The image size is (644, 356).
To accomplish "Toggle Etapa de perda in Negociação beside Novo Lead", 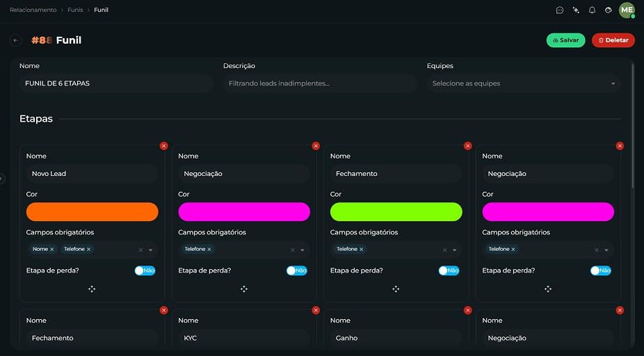I will pyautogui.click(x=297, y=270).
